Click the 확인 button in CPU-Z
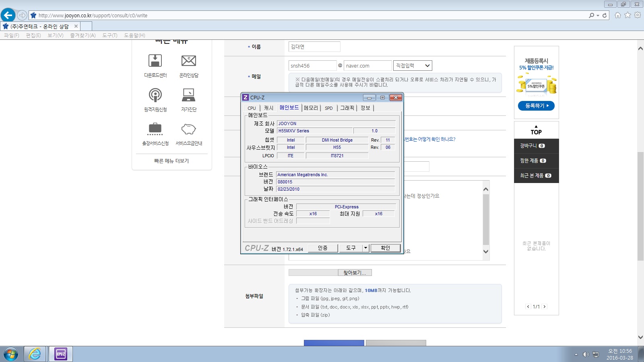This screenshot has width=644, height=362. (x=386, y=248)
